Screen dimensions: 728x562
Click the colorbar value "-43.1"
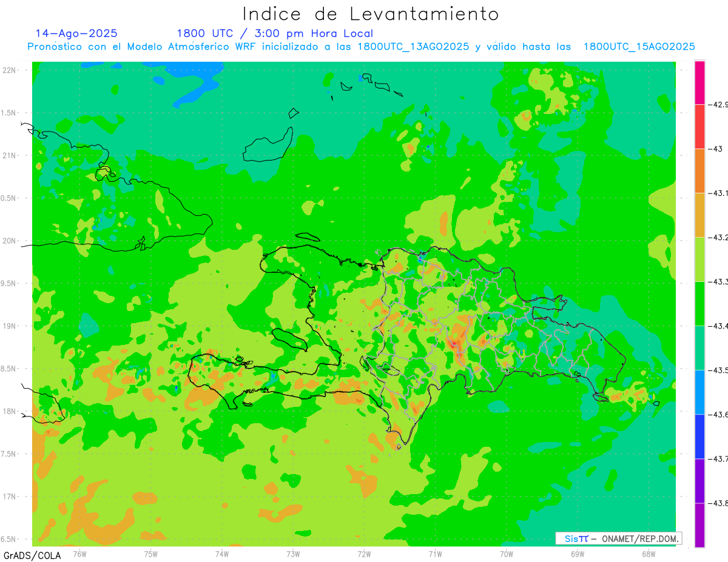(720, 193)
